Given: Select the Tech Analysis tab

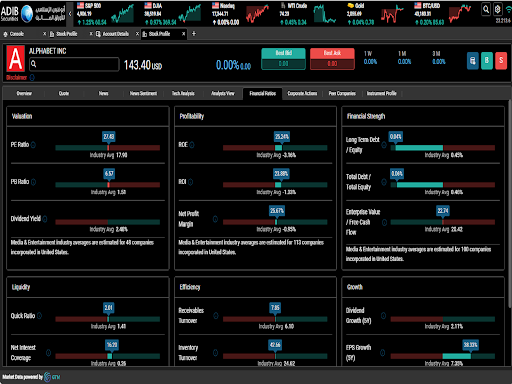Looking at the screenshot, I should 183,94.
